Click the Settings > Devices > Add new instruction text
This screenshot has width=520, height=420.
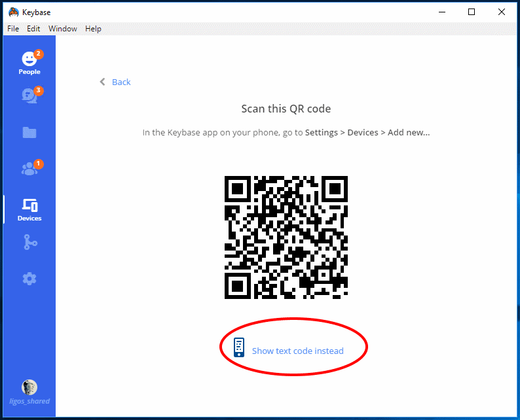(367, 133)
